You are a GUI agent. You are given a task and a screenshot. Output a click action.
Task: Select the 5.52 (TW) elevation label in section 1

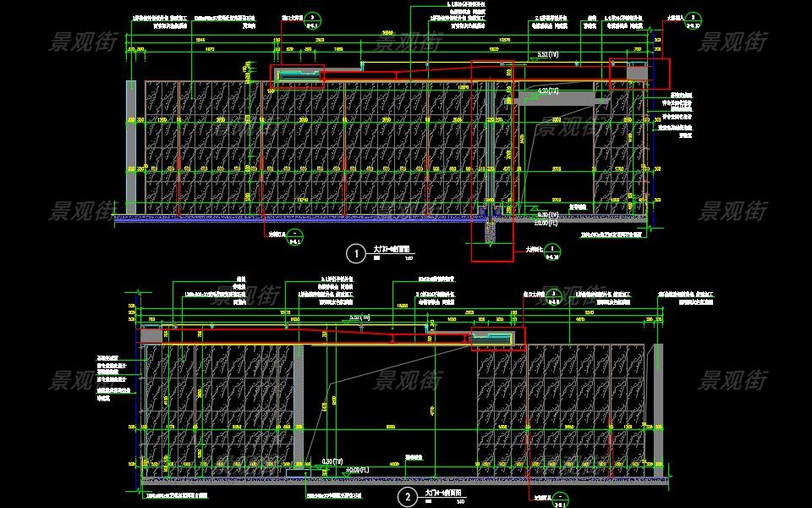[548, 55]
